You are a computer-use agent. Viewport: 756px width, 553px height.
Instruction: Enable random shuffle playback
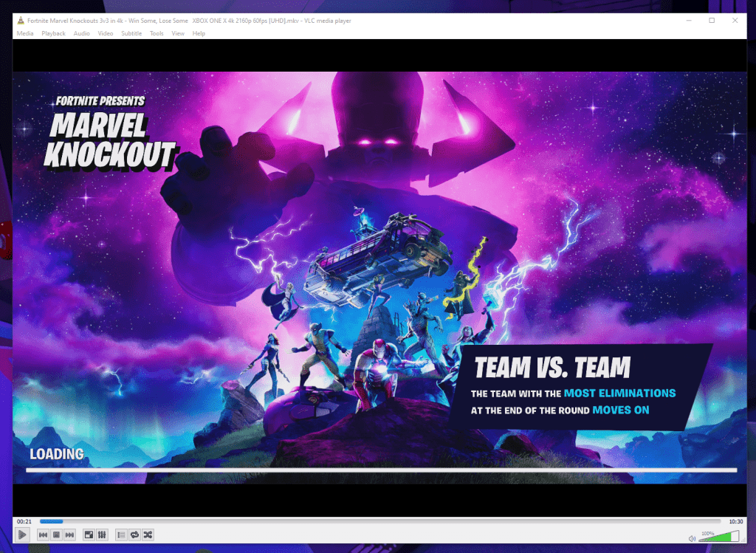[x=148, y=535]
